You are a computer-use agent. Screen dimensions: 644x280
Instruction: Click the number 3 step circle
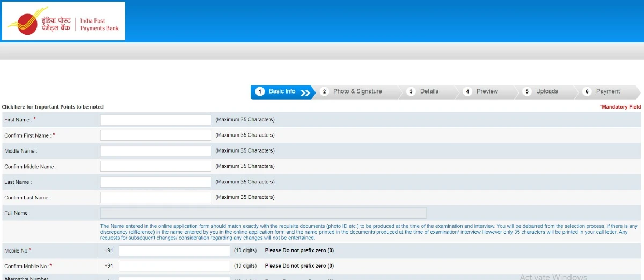click(x=411, y=92)
